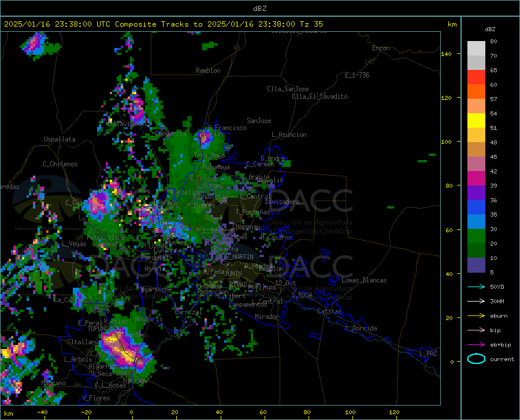Click the 'Potrerillos' place label
The image size is (520, 420).
106,237
